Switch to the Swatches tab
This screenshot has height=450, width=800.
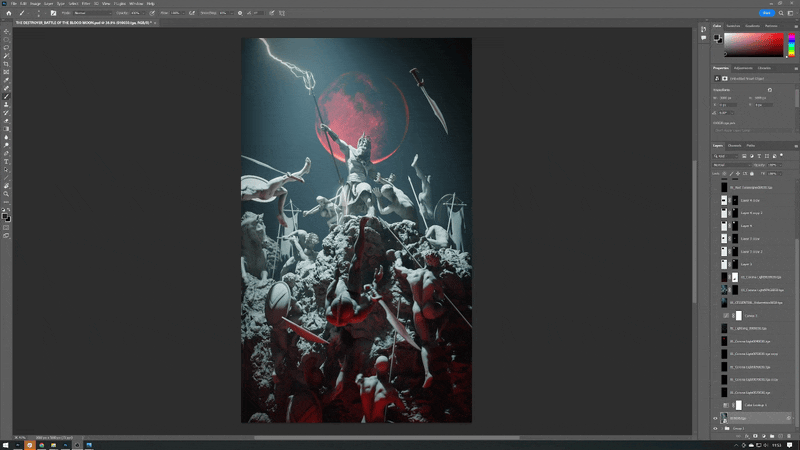(733, 26)
